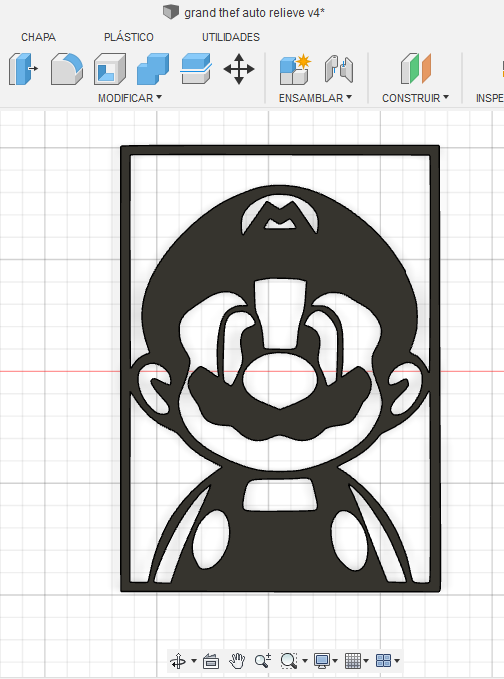Expand the Display Settings dropdown arrow
The image size is (504, 679).
pos(335,661)
